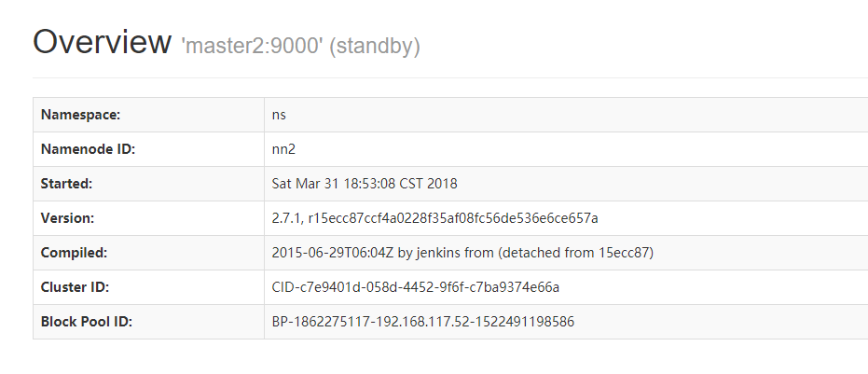Click the Block Pool ID label
The image size is (868, 374).
point(87,322)
